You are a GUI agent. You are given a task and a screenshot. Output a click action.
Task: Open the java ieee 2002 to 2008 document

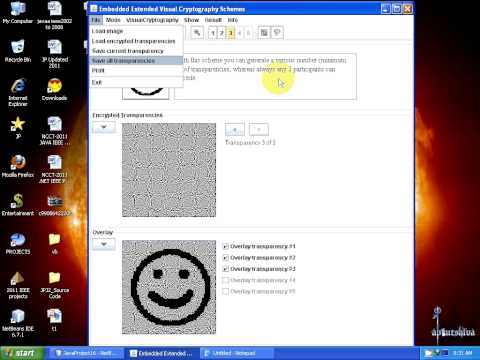coord(54,15)
